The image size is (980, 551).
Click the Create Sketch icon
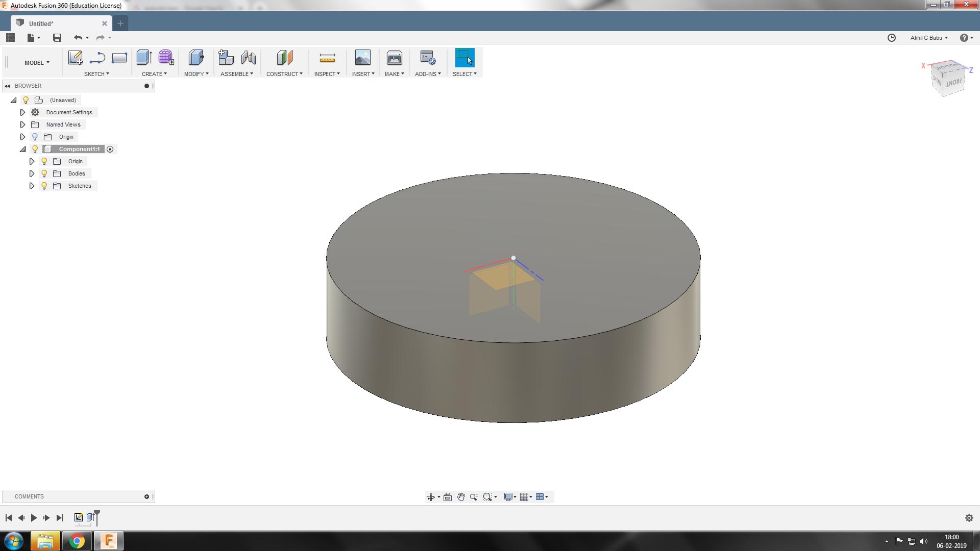click(76, 58)
